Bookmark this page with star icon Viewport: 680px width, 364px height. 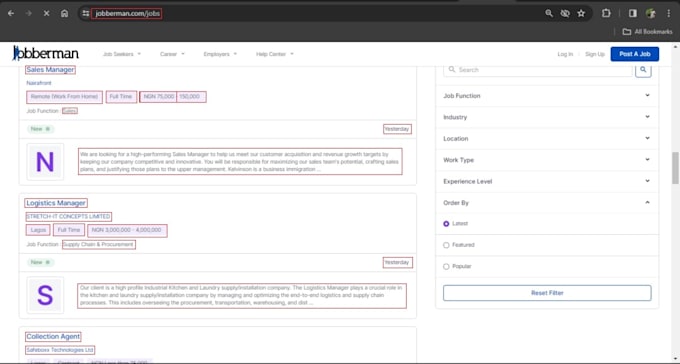click(x=581, y=13)
